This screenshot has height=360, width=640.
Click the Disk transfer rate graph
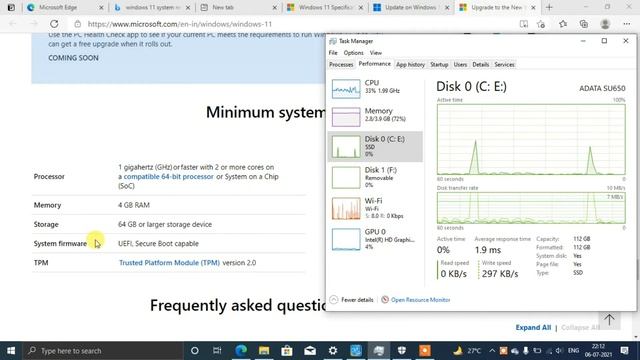click(531, 208)
